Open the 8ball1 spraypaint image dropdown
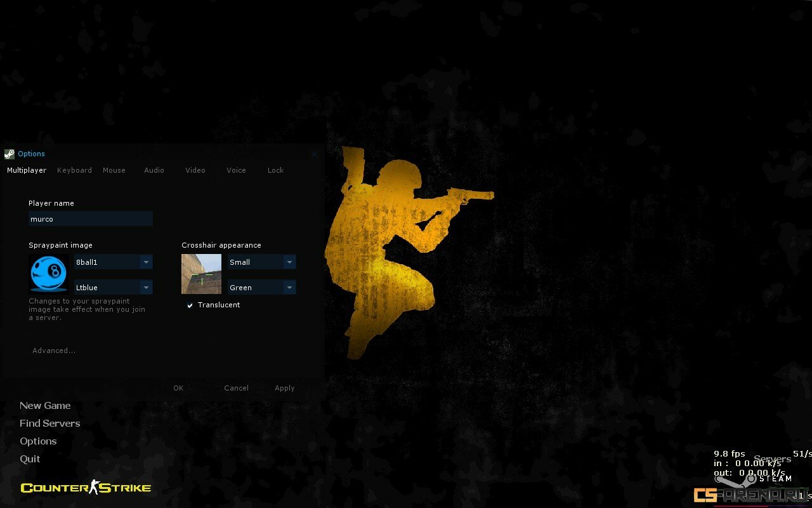The image size is (812, 508). [146, 262]
